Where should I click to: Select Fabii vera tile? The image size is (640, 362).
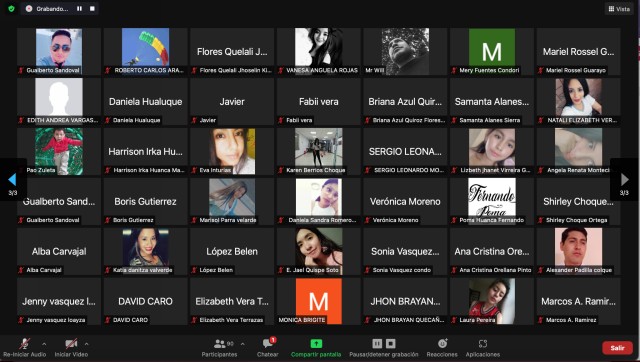pyautogui.click(x=319, y=102)
